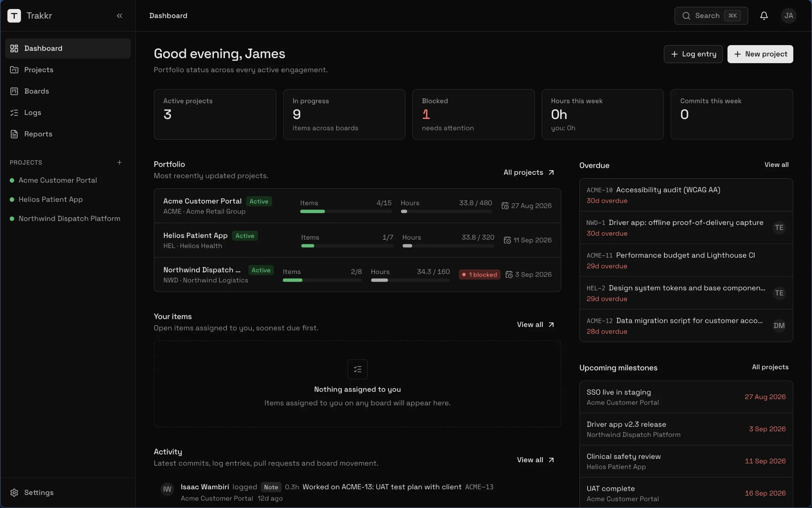Open Helios Patient App portfolio row
812x508 pixels.
[x=357, y=240]
